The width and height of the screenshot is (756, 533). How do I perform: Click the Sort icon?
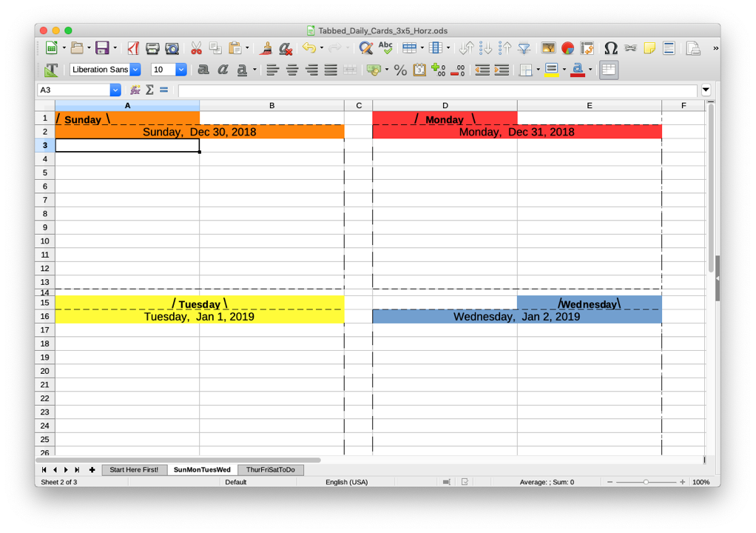466,48
